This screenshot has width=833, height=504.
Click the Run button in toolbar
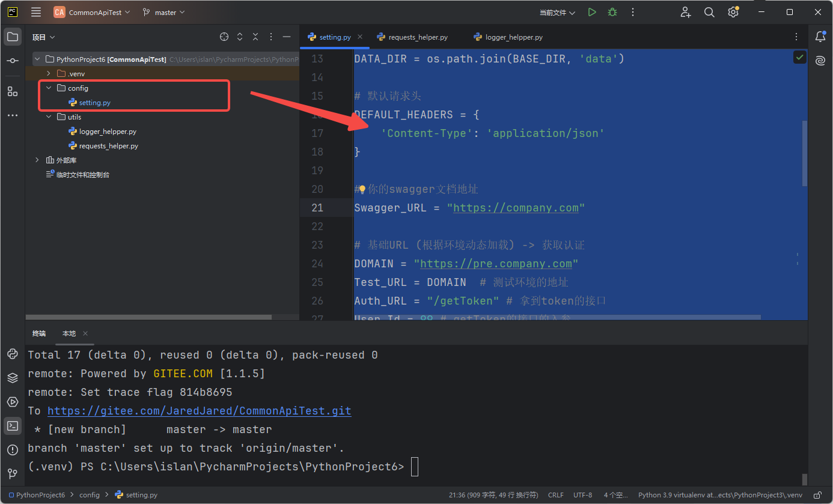pos(592,12)
